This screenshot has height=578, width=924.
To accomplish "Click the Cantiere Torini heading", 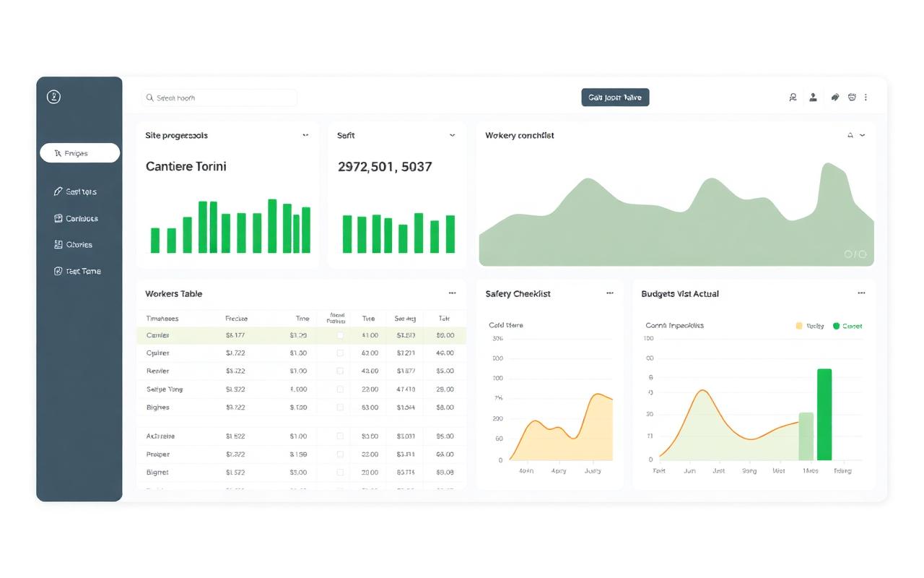I will pyautogui.click(x=186, y=166).
